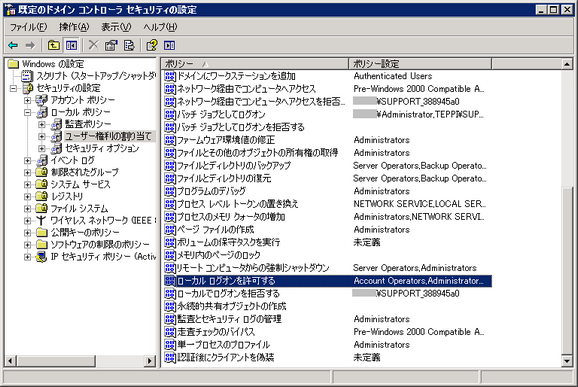
Task: Click the レジストリ folder icon
Action: (x=42, y=196)
